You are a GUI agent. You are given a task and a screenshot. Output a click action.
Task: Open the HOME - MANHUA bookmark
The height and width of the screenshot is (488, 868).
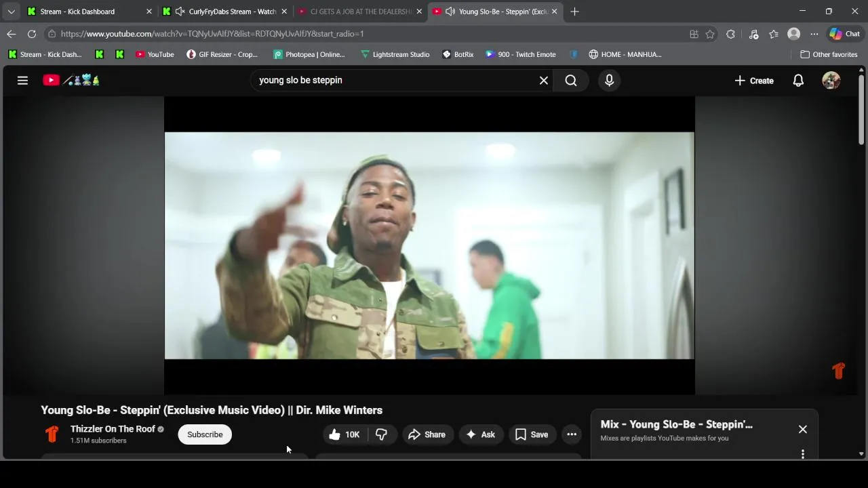point(625,54)
